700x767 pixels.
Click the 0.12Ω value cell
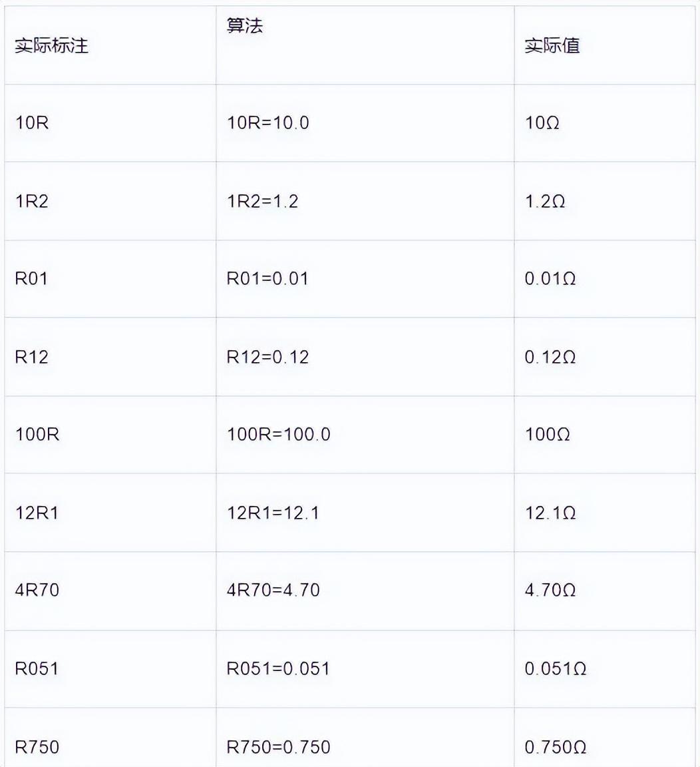(550, 357)
